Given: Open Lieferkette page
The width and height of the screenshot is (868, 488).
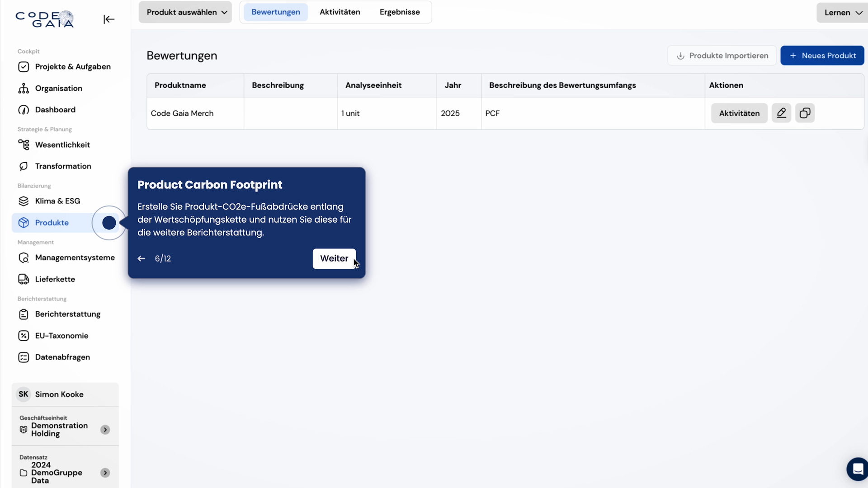Looking at the screenshot, I should [65, 279].
